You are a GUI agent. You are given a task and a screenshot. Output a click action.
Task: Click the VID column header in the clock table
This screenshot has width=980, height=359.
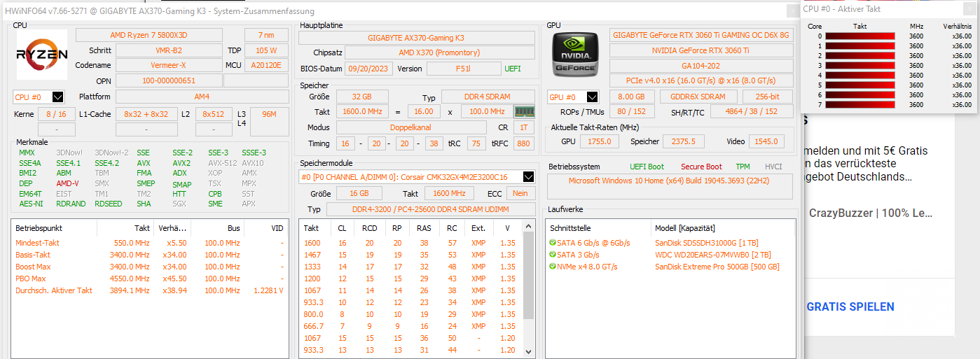(265, 228)
